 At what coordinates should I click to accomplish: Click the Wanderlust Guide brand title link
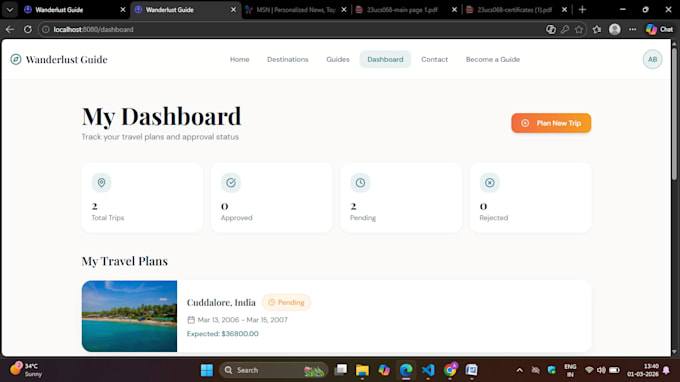[x=66, y=59]
